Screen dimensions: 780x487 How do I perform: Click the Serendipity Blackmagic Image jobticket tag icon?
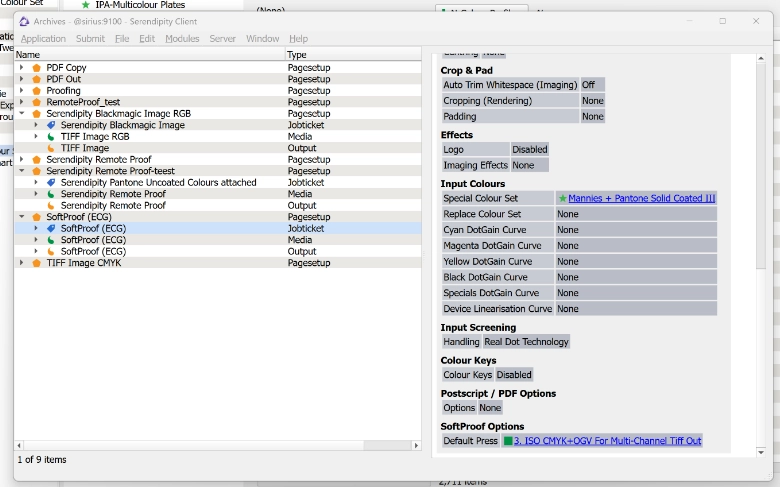[x=51, y=125]
